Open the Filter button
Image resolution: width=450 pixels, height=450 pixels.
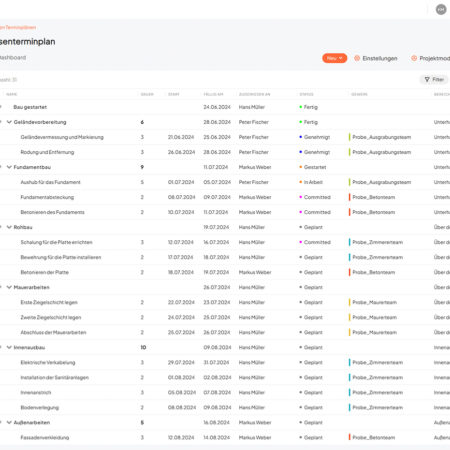point(434,79)
